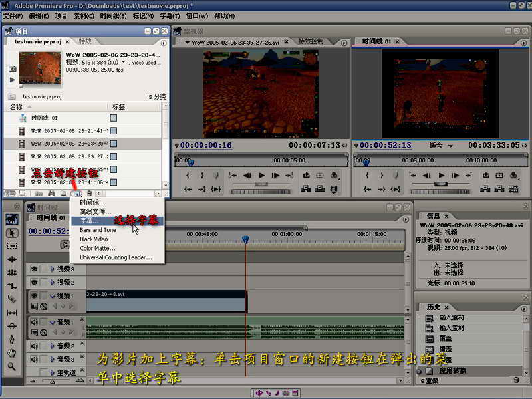The image size is (532, 399).
Task: Pick the Pen tool in tools palette
Action: tap(12, 339)
